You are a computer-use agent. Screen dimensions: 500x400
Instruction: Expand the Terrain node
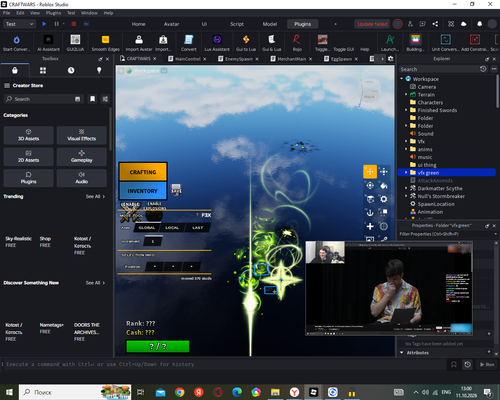coord(406,94)
